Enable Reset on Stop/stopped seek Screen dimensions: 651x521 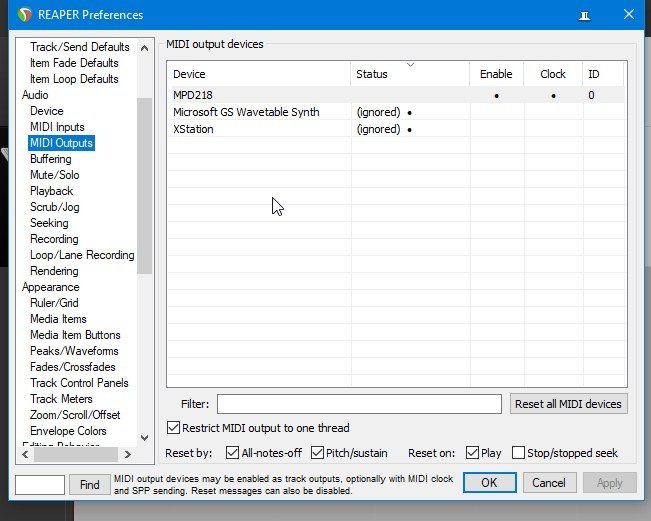coord(519,453)
